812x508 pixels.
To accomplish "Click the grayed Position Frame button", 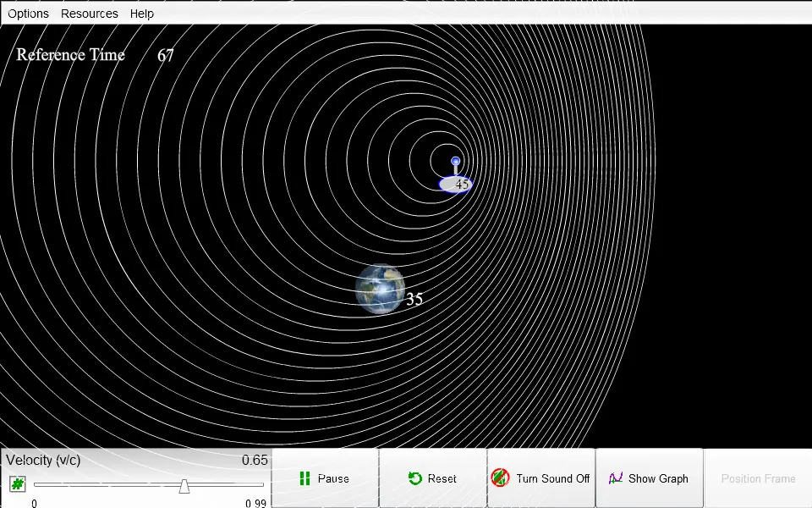I will tap(758, 478).
